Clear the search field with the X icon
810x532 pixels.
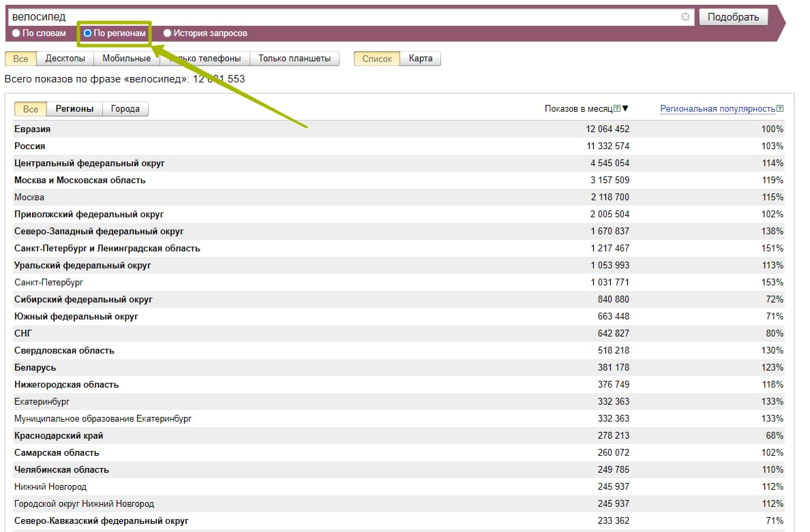(685, 17)
